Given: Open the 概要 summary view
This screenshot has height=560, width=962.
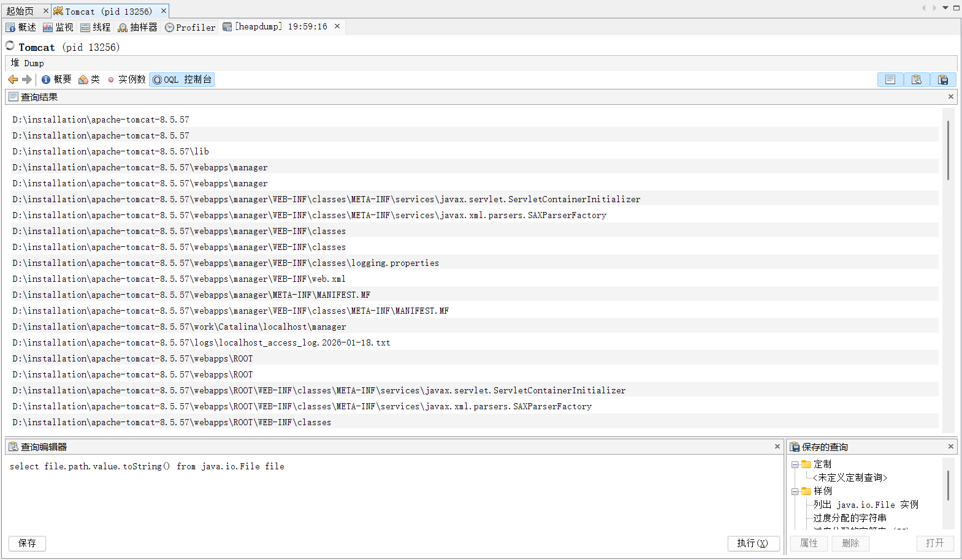Looking at the screenshot, I should pyautogui.click(x=56, y=80).
